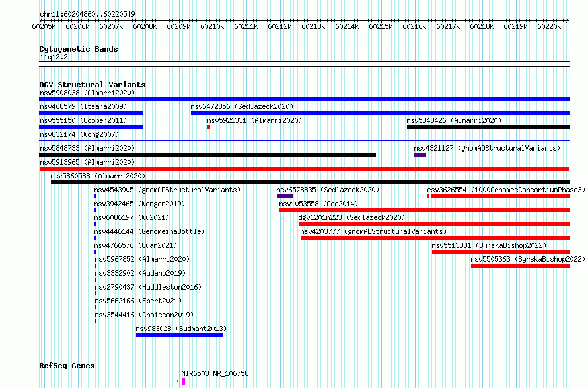Open variant nsv6086197 (Wu2021)
588x388 pixels.
click(131, 217)
